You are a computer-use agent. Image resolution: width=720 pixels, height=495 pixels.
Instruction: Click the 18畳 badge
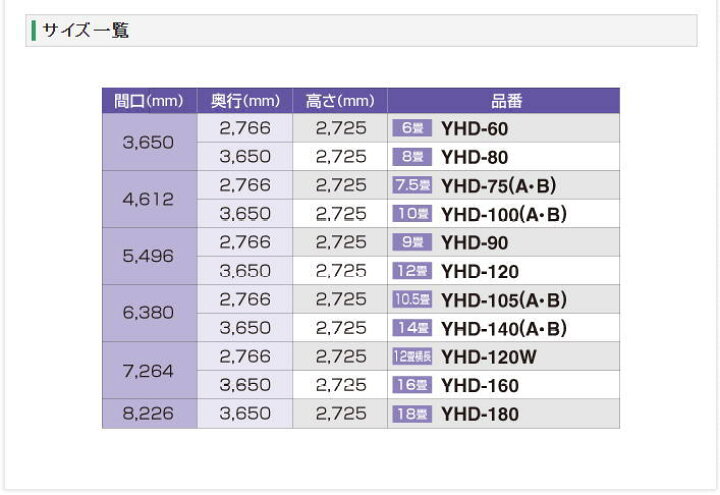(x=412, y=414)
